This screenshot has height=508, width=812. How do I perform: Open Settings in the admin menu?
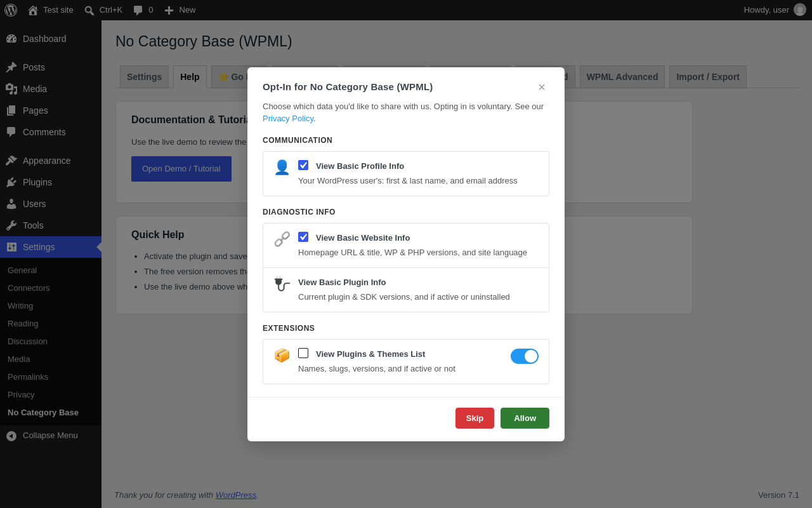click(x=51, y=247)
